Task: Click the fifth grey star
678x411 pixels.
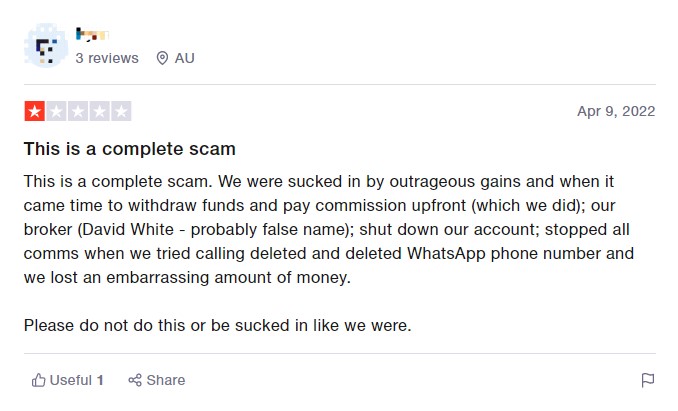Action: [121, 111]
